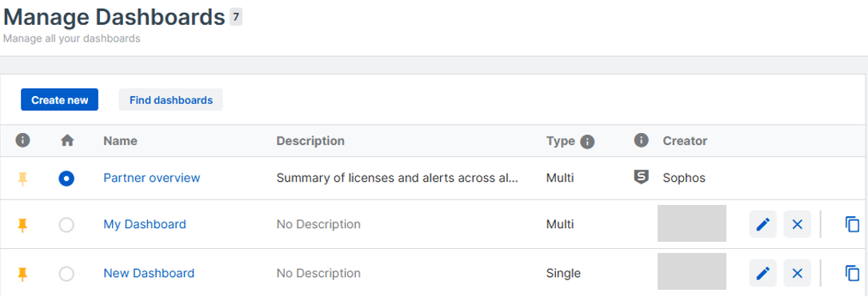
Task: Duplicate My Dashboard with the copy icon
Action: 853,224
